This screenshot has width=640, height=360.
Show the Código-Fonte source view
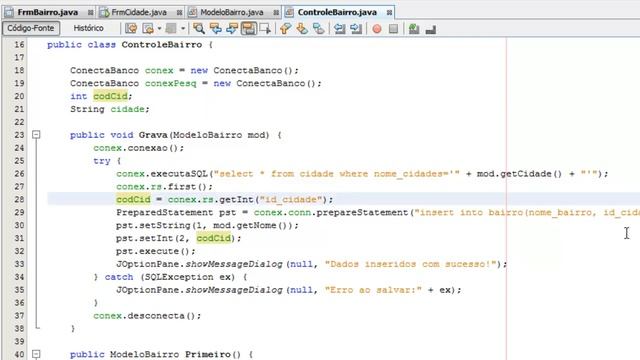[31, 28]
